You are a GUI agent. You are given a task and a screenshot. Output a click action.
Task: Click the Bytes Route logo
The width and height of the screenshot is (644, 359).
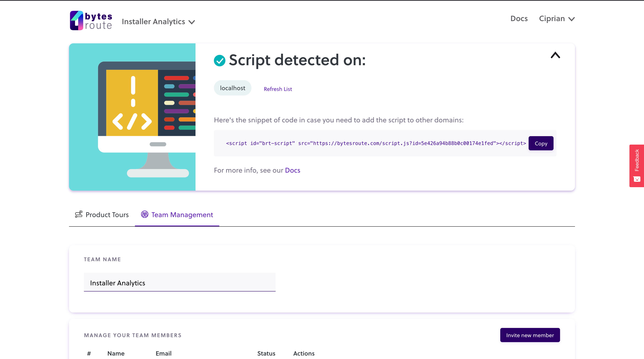pyautogui.click(x=91, y=21)
